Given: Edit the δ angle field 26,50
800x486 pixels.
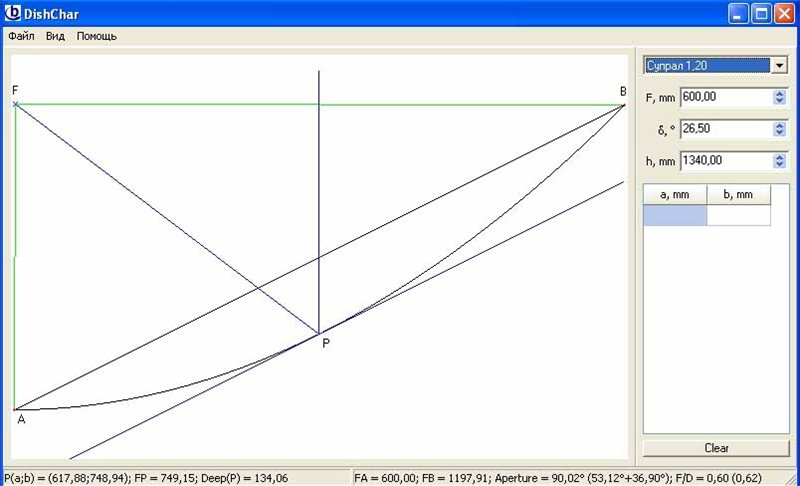Looking at the screenshot, I should [x=726, y=129].
